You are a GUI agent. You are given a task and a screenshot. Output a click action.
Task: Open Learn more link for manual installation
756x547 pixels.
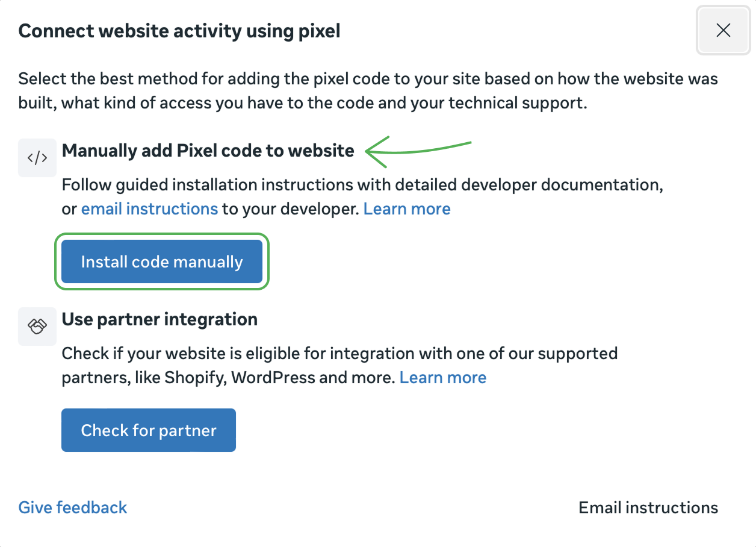(x=407, y=209)
